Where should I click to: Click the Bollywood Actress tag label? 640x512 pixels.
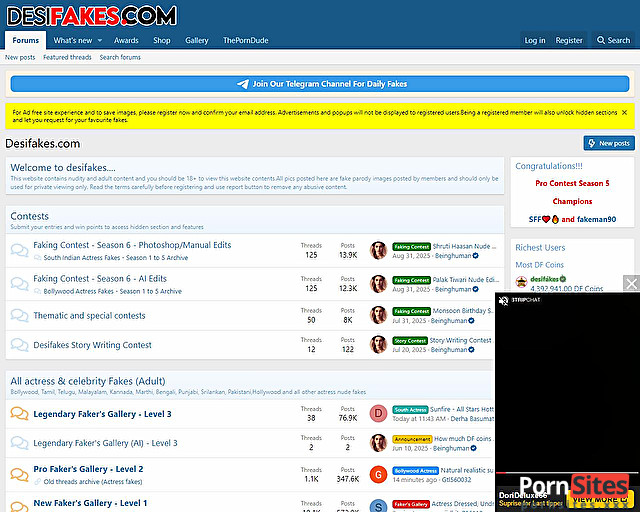416,471
